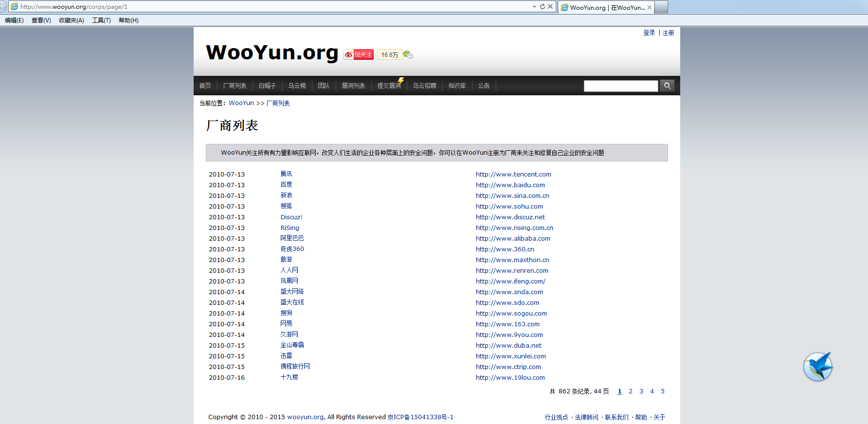Open http://www.sohu.com link
The image size is (868, 424).
[509, 206]
